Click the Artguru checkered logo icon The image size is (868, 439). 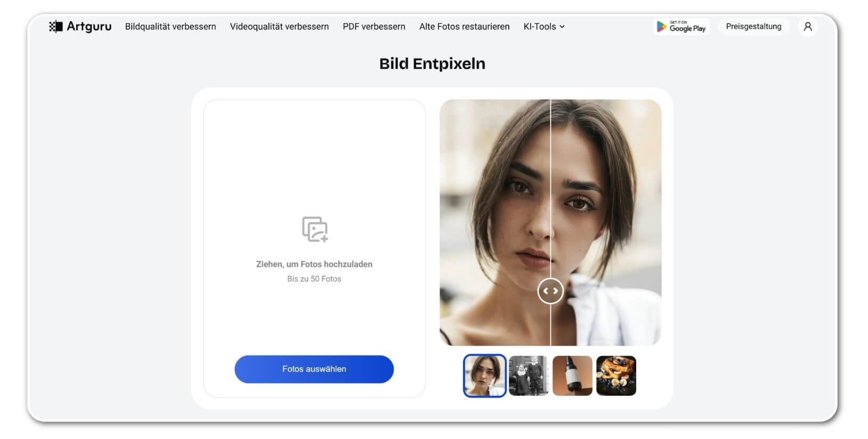tap(55, 27)
